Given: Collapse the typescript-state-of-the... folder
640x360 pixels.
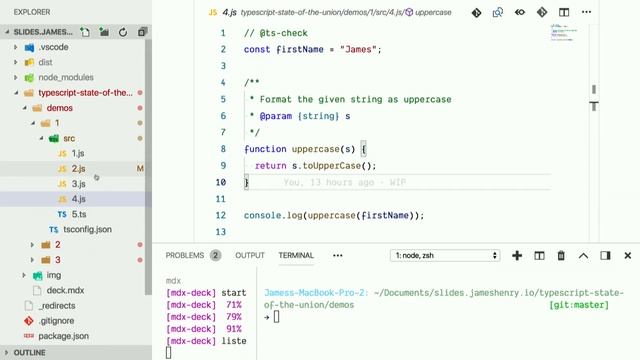Looking at the screenshot, I should (16, 93).
